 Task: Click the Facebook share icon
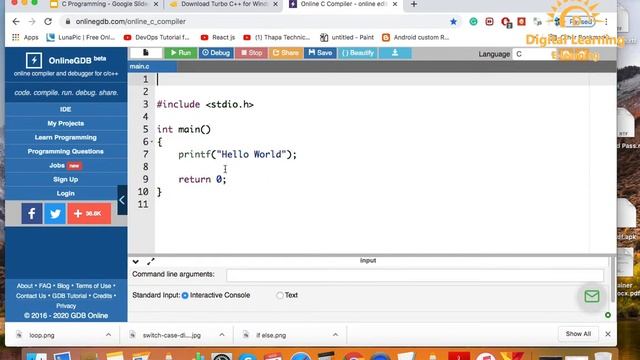[32, 213]
